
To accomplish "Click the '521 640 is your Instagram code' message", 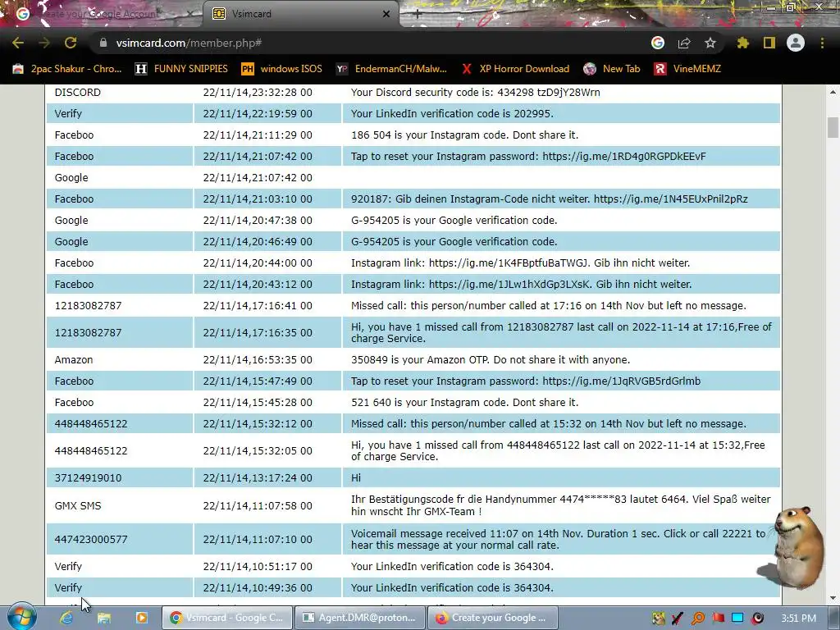I will pyautogui.click(x=464, y=402).
